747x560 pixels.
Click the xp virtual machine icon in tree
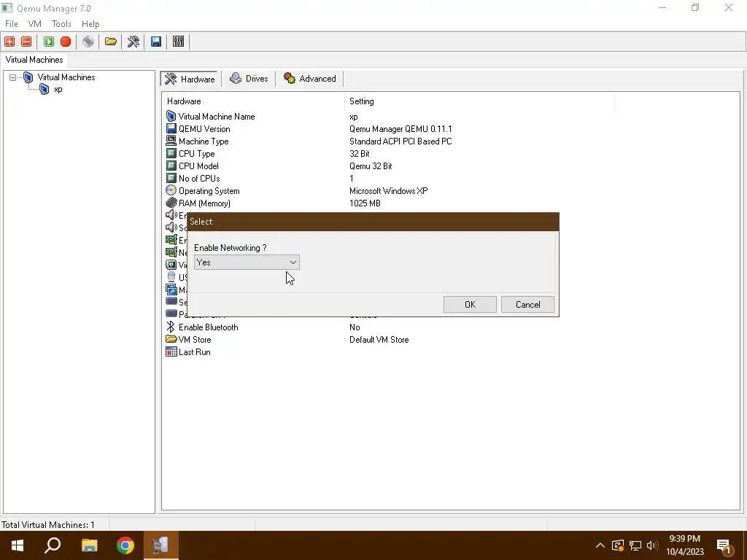44,89
